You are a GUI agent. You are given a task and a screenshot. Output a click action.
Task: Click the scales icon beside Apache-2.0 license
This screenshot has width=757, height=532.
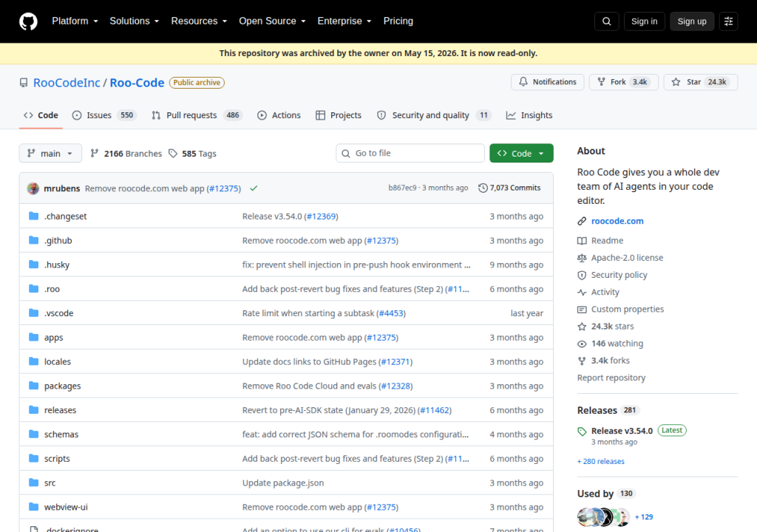click(x=582, y=258)
